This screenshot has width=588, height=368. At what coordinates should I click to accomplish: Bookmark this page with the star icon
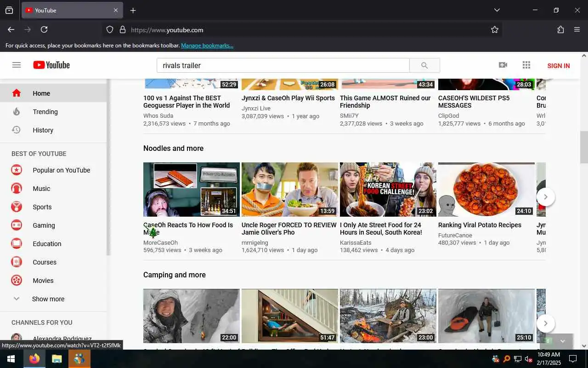click(495, 29)
